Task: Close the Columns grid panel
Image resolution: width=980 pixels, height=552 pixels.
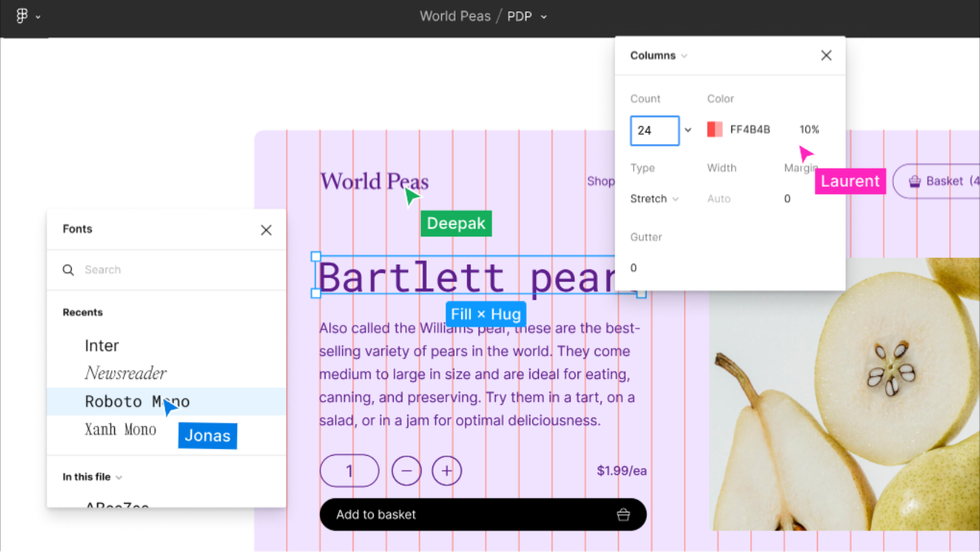Action: click(826, 55)
